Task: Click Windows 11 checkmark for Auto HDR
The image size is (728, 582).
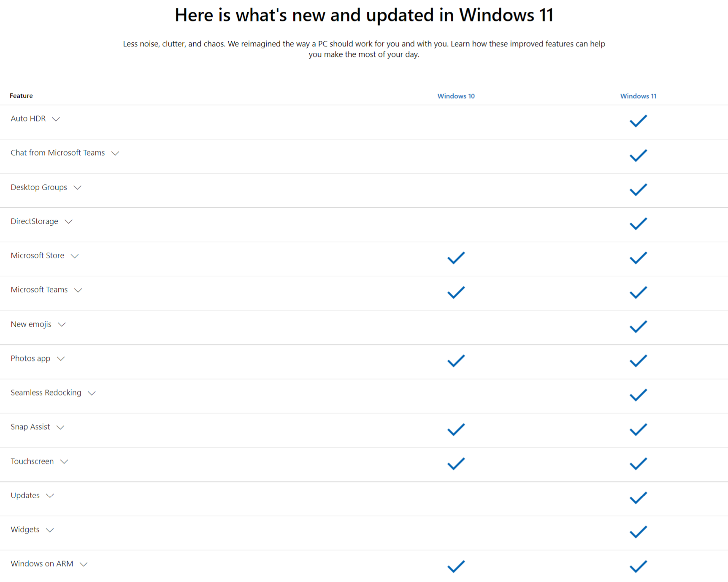Action: [x=638, y=121]
